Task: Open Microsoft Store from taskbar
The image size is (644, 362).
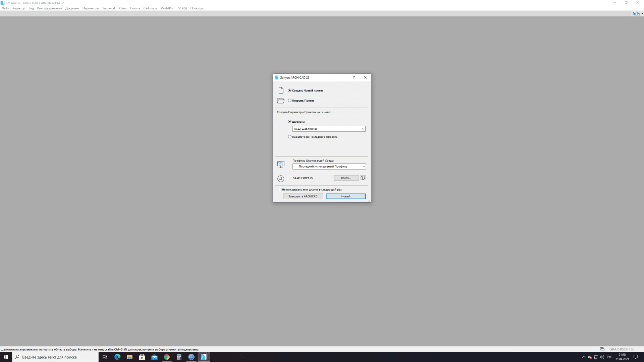Action: pyautogui.click(x=142, y=357)
